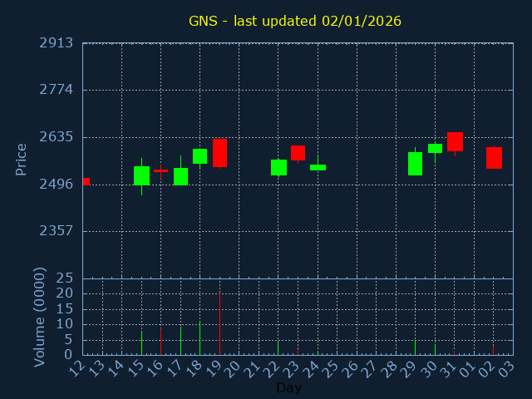Click the green candlestick on day 29
Screen dimensions: 532x399
[x=415, y=164]
